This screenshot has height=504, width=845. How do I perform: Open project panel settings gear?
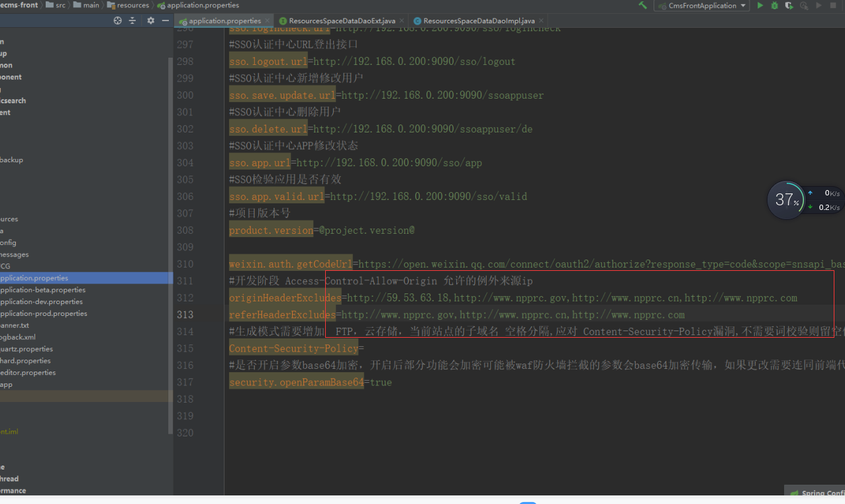tap(150, 21)
